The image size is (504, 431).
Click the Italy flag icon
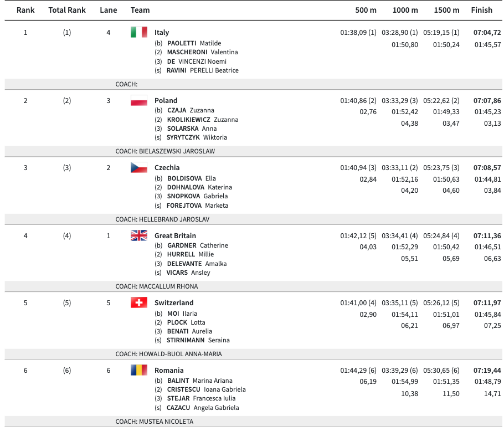(x=139, y=32)
